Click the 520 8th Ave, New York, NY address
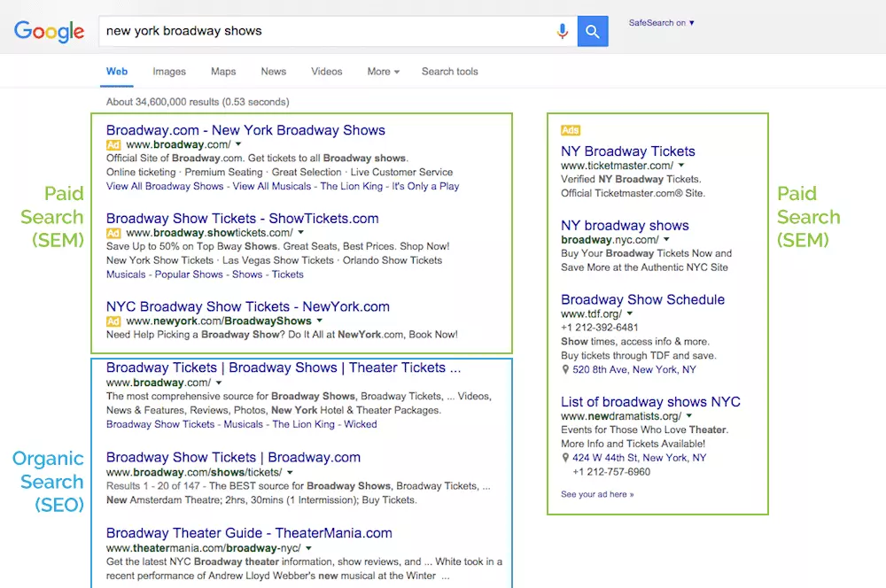886x588 pixels. coord(634,369)
